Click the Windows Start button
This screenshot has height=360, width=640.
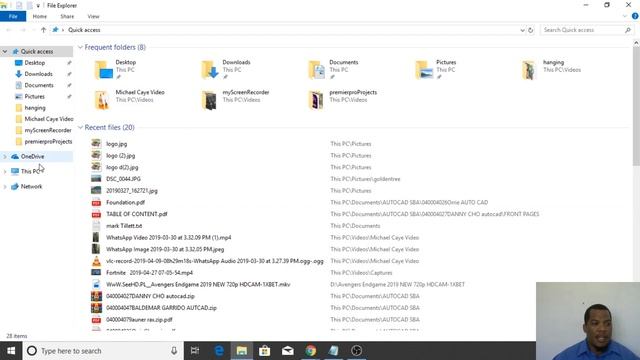tap(11, 351)
